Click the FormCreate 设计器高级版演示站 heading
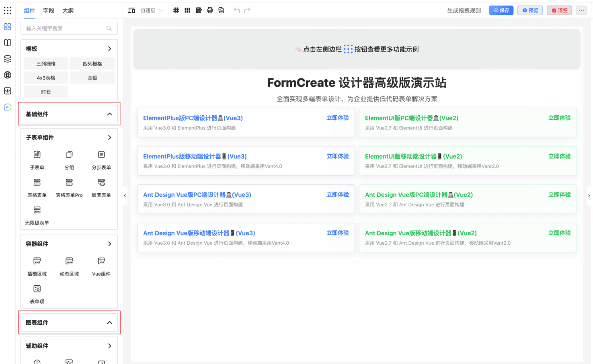The width and height of the screenshot is (593, 364). (357, 83)
